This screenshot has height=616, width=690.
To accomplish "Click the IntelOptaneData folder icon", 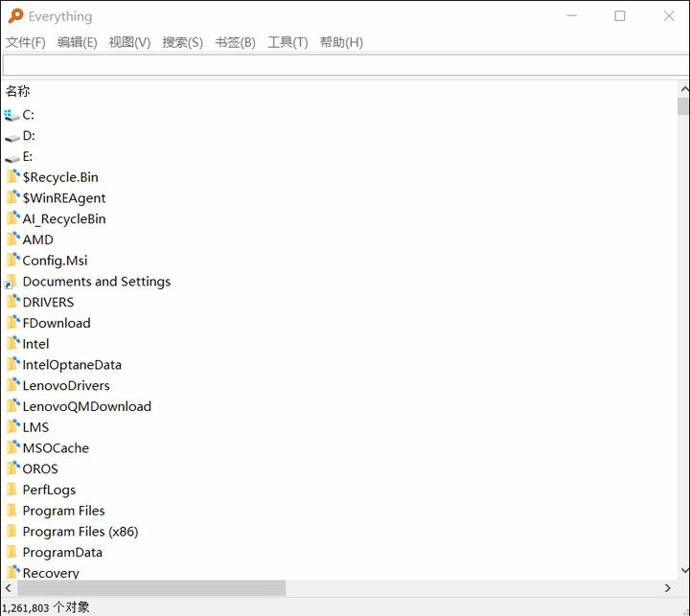I will [13, 364].
